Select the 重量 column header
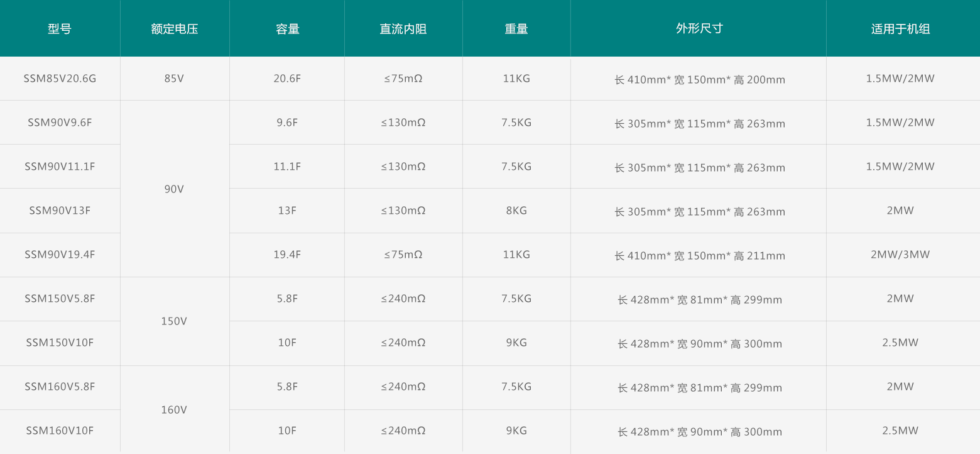Screen dimensions: 980x454 tap(516, 29)
